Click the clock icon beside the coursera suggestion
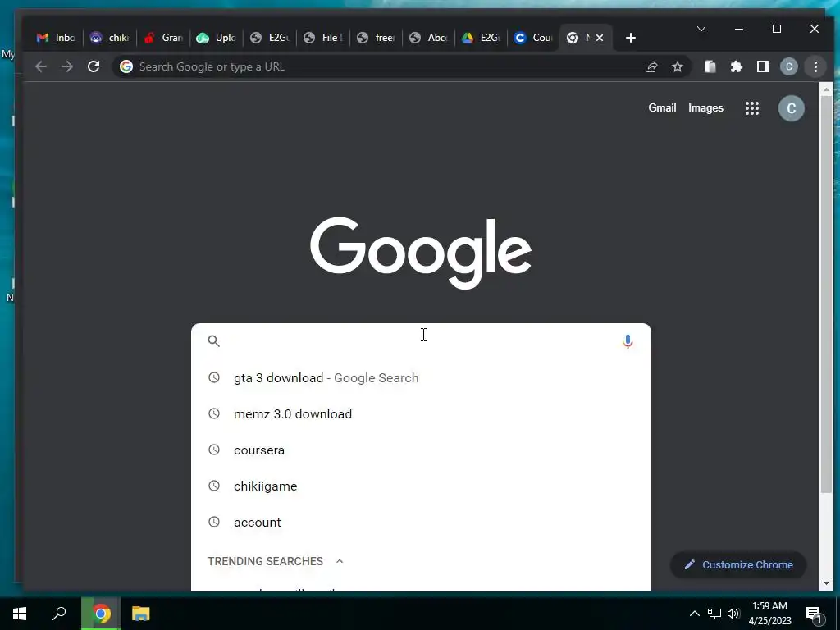840x630 pixels. [x=214, y=450]
